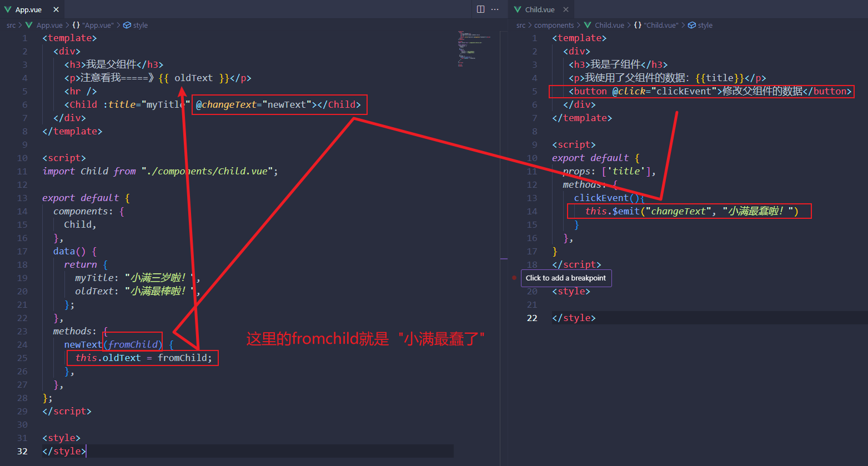Place cursor on the "import Child from" line

pyautogui.click(x=160, y=171)
